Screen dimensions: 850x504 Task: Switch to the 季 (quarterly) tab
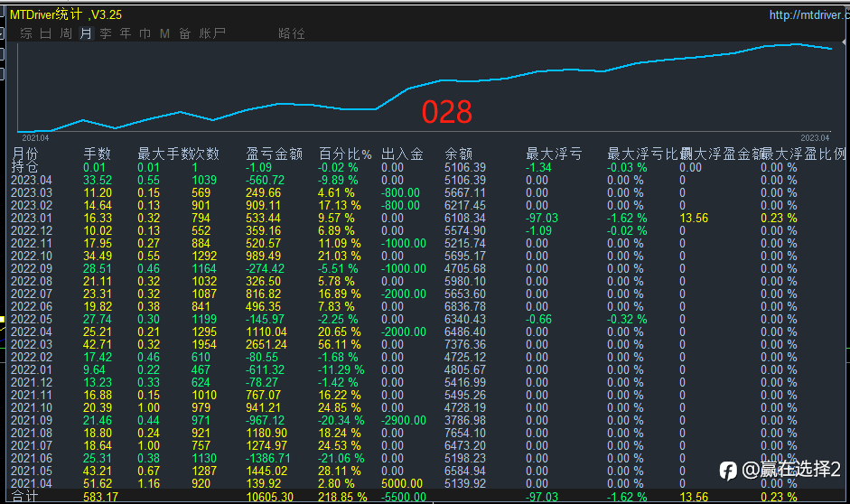106,33
